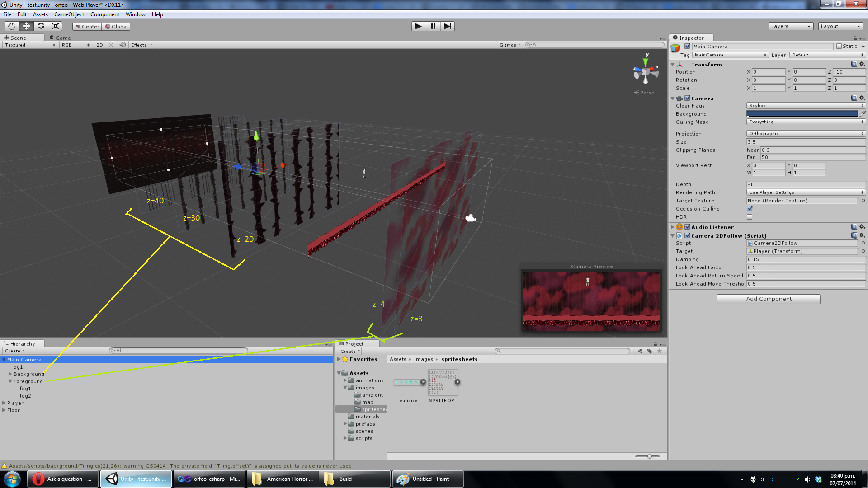Disable Occlusion Culling checkbox
Screen dimensions: 868x488
tap(750, 209)
